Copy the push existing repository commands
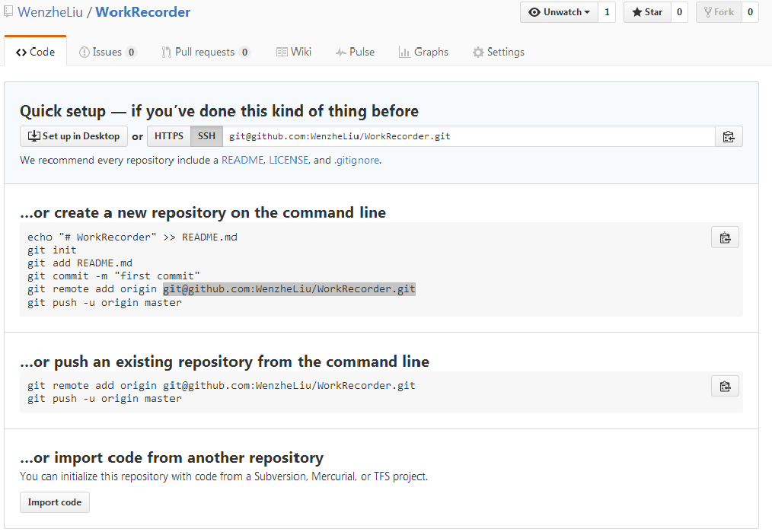This screenshot has width=772, height=532. pos(725,387)
